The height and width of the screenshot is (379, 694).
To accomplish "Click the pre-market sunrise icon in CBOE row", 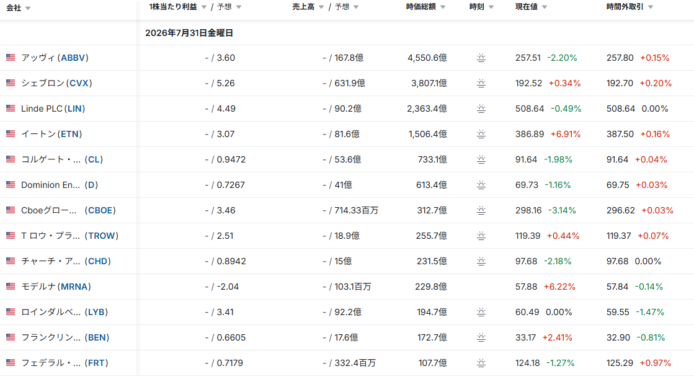I will [481, 210].
